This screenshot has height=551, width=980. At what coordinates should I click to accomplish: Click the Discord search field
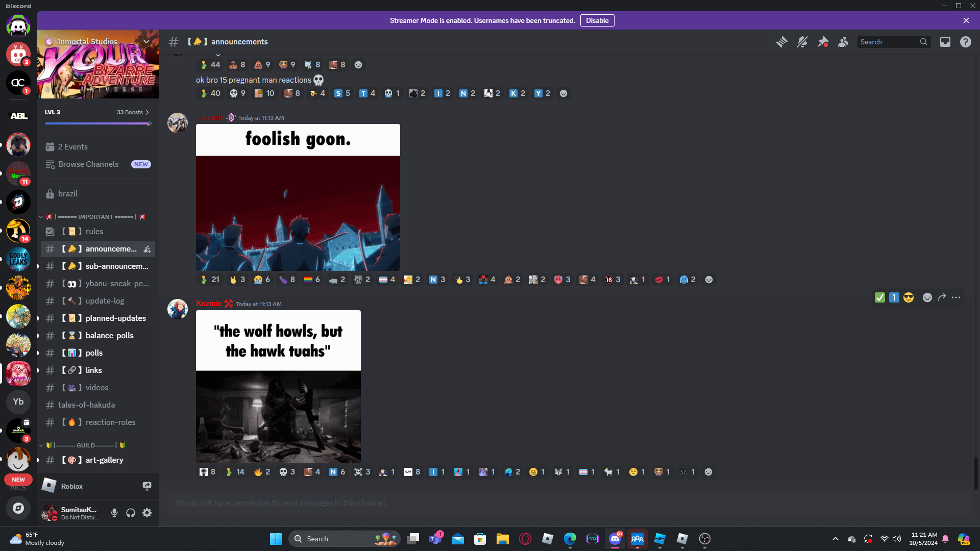tap(889, 42)
